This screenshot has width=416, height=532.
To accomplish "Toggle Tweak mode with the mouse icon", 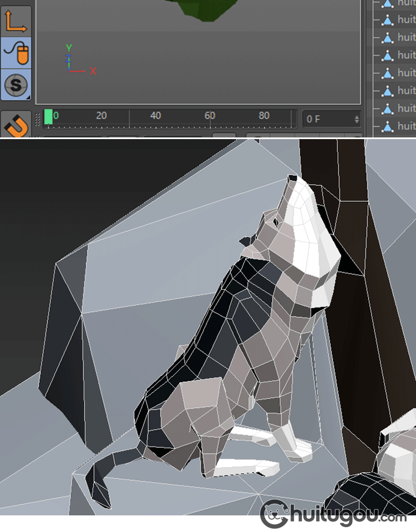I will point(16,53).
